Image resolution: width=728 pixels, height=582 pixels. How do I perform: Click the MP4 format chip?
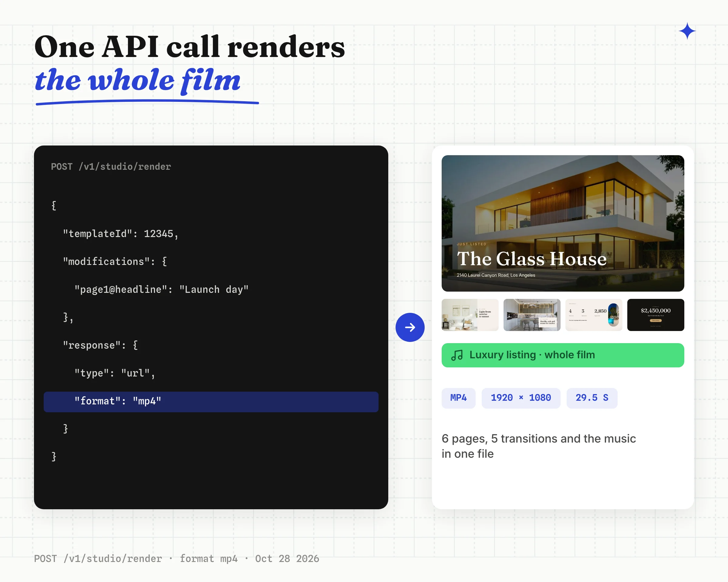[x=458, y=398]
